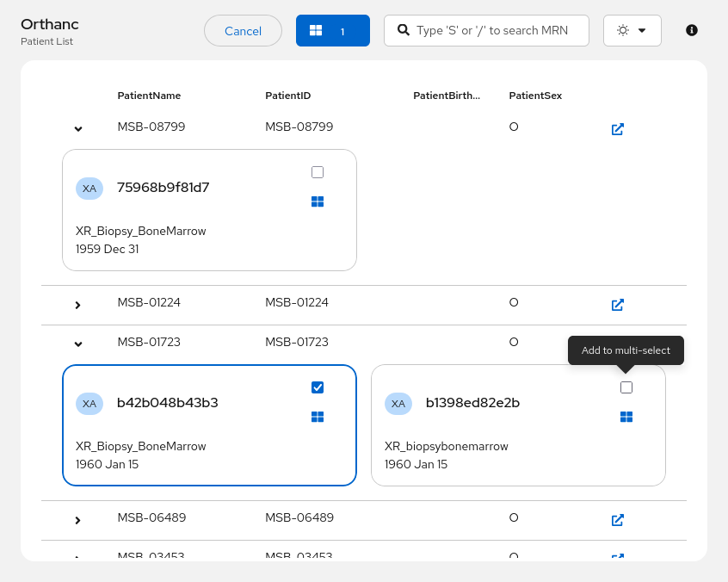Viewport: 728px width, 582px height.
Task: Collapse the MSB-08799 patient row
Action: pos(78,128)
